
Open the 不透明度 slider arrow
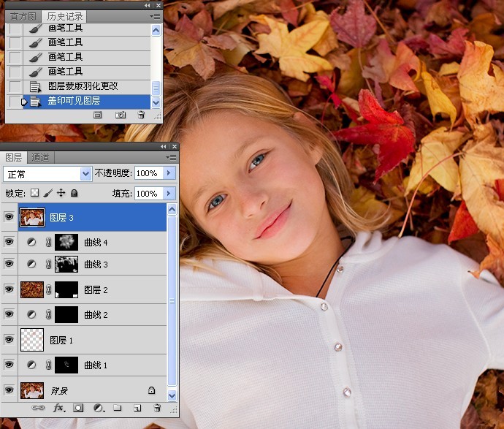point(169,173)
